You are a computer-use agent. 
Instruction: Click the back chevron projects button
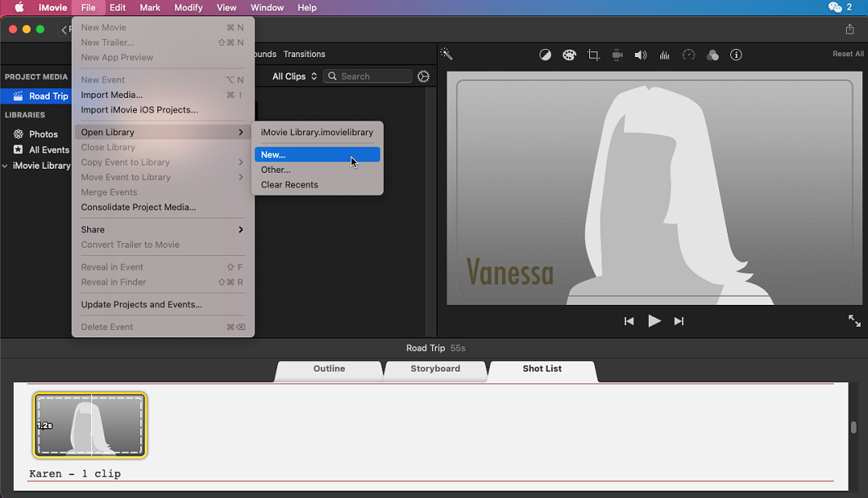[x=64, y=29]
